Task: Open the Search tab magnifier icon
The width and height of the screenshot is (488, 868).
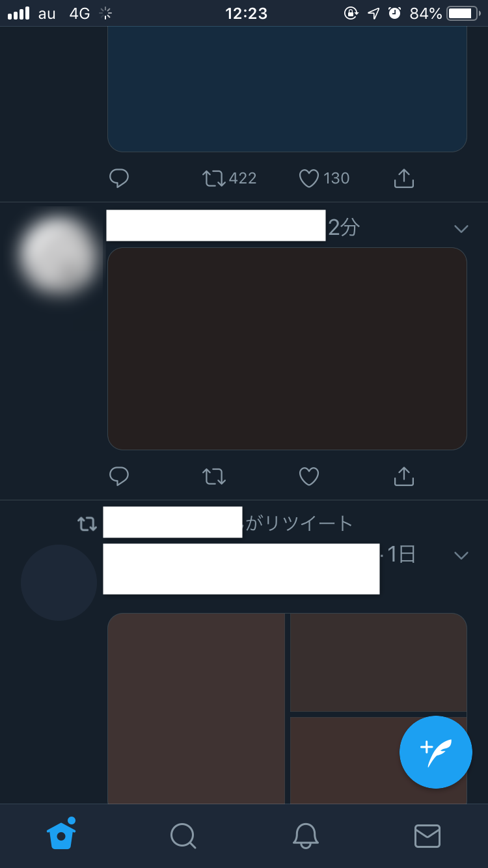Action: pos(183,835)
